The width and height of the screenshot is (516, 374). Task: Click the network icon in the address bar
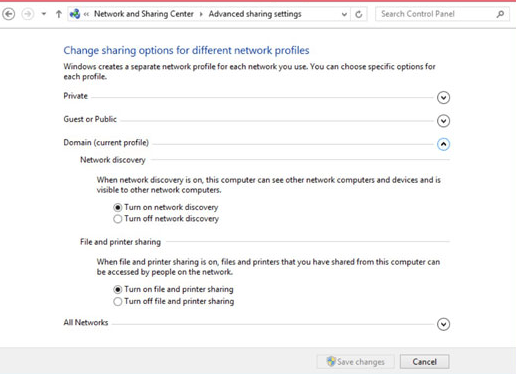click(75, 14)
